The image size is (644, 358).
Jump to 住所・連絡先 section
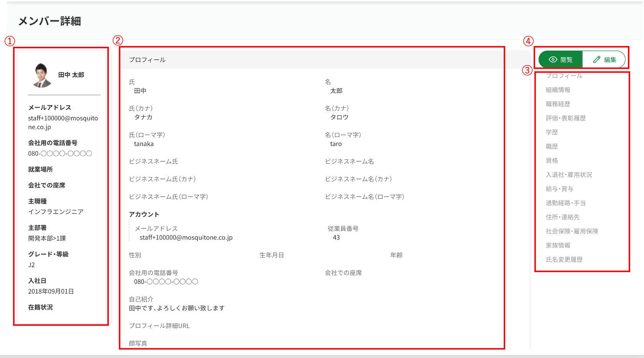[562, 217]
